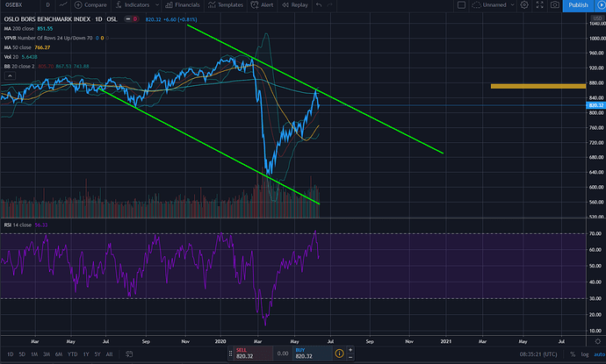This screenshot has width=606, height=364.
Task: Open the chart style line icon
Action: [x=63, y=5]
